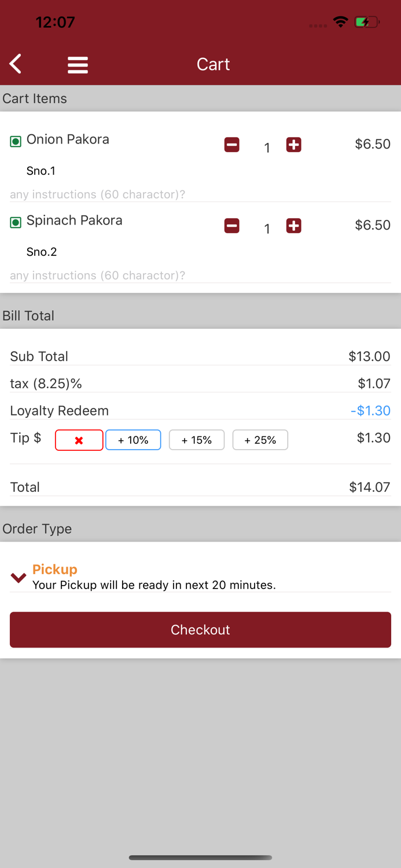Viewport: 401px width, 868px height.
Task: Tap the Loyalty Redeem amount
Action: (370, 411)
